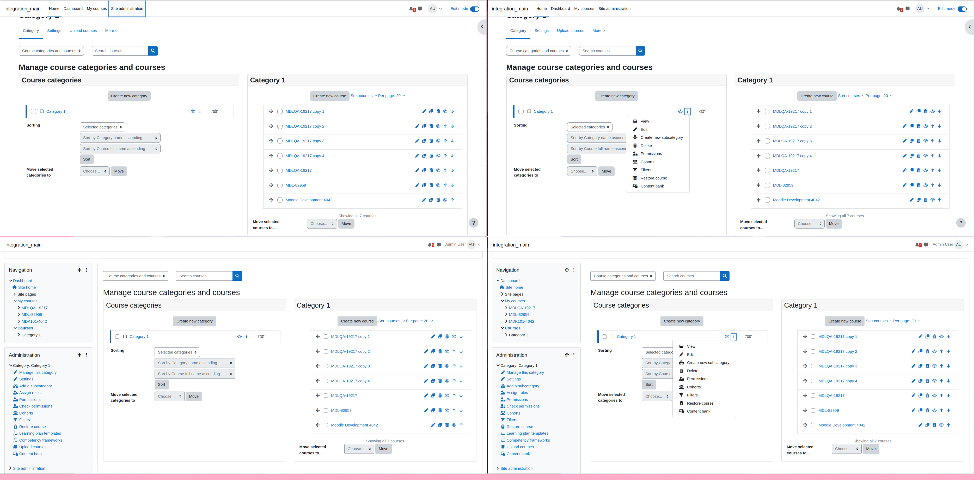
Task: Open Move selected categories Choose dropdown, bottom-left screenshot
Action: [169, 396]
